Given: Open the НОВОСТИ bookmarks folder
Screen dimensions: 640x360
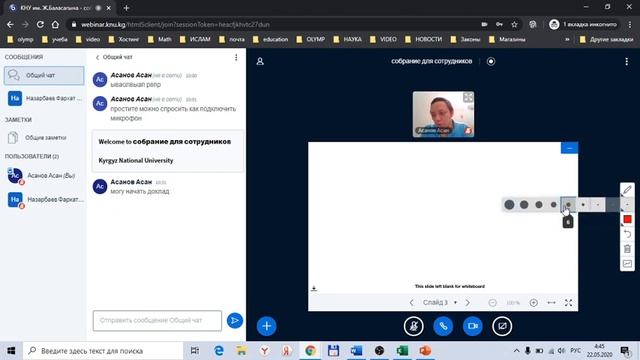Looking at the screenshot, I should pos(424,40).
